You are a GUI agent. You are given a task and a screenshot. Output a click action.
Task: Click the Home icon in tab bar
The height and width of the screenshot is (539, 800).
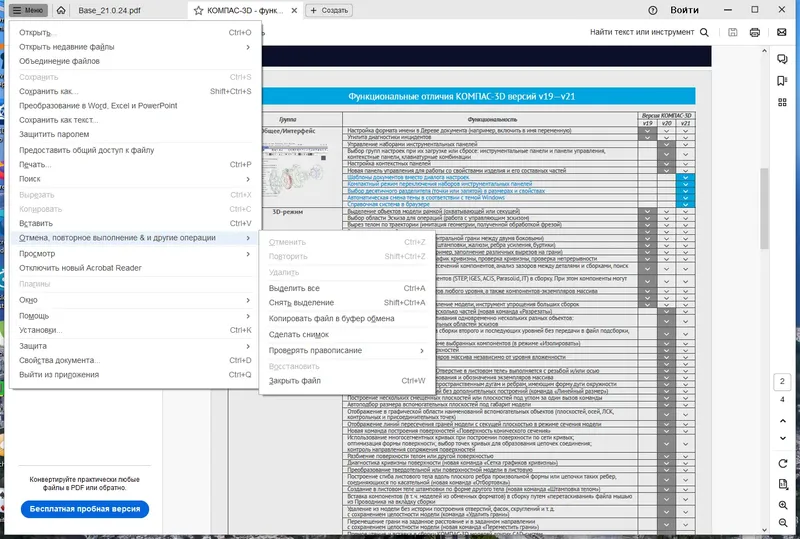tap(61, 10)
